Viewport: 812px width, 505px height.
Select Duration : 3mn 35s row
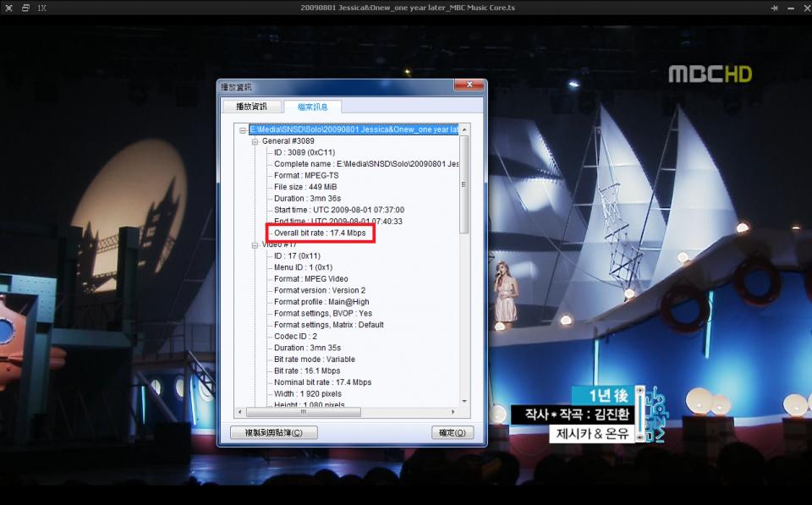click(x=307, y=348)
